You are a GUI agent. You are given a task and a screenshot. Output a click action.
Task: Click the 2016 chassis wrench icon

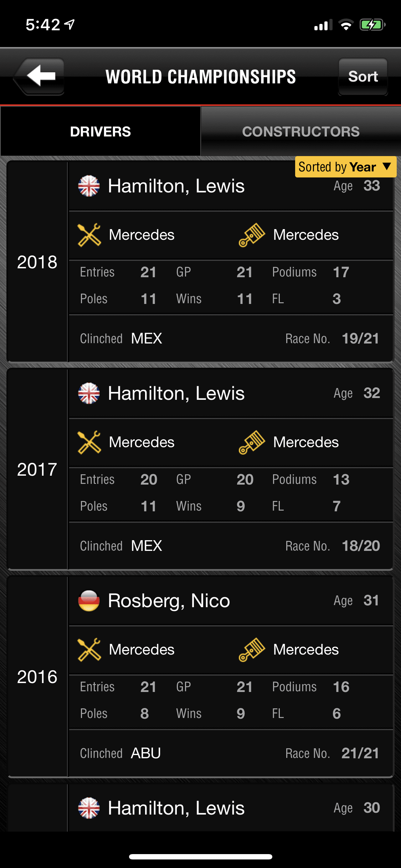89,650
